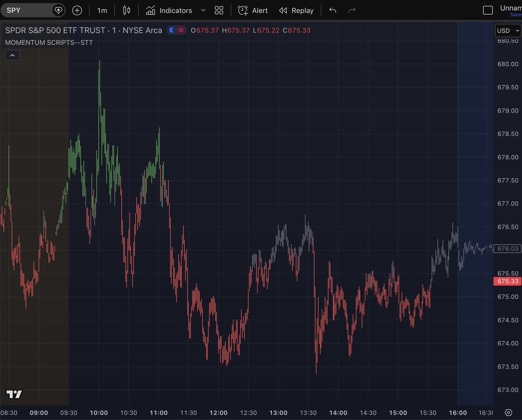
Task: Click the low value L675.22
Action: coord(266,30)
